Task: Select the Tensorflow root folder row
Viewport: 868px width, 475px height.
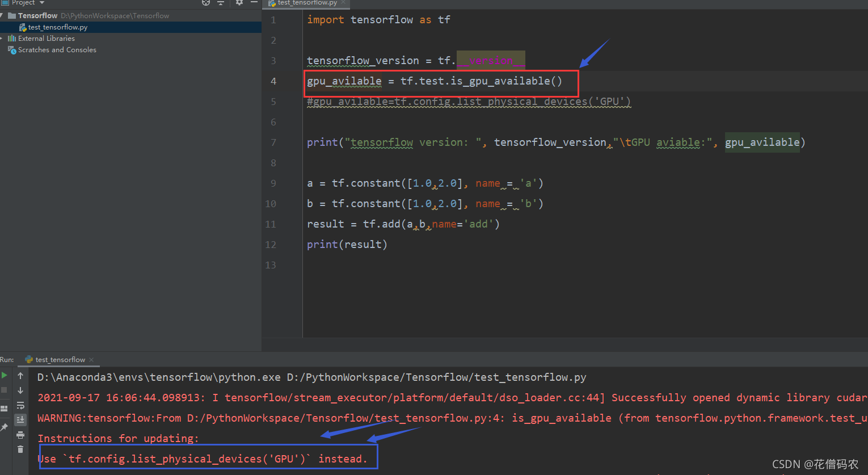Action: point(130,16)
